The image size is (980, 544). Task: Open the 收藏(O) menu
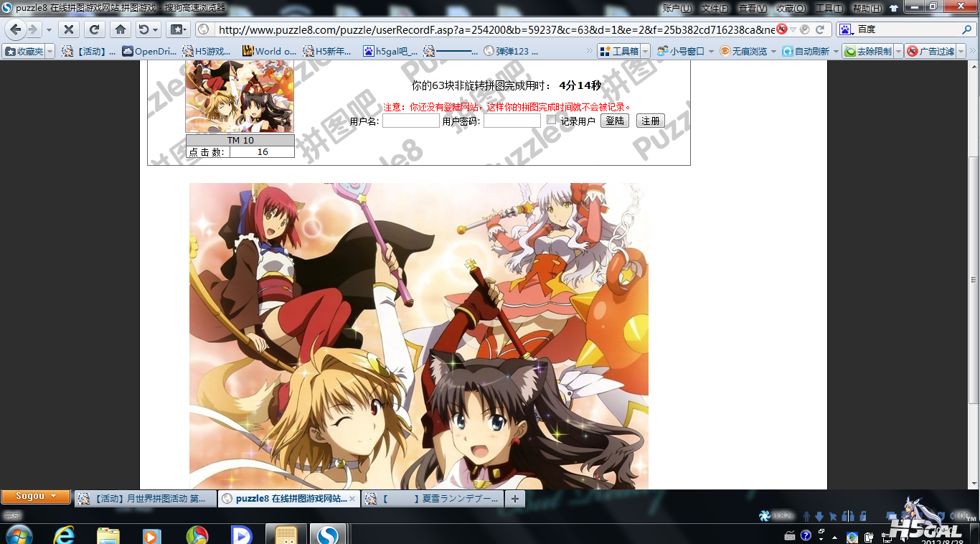pos(791,8)
